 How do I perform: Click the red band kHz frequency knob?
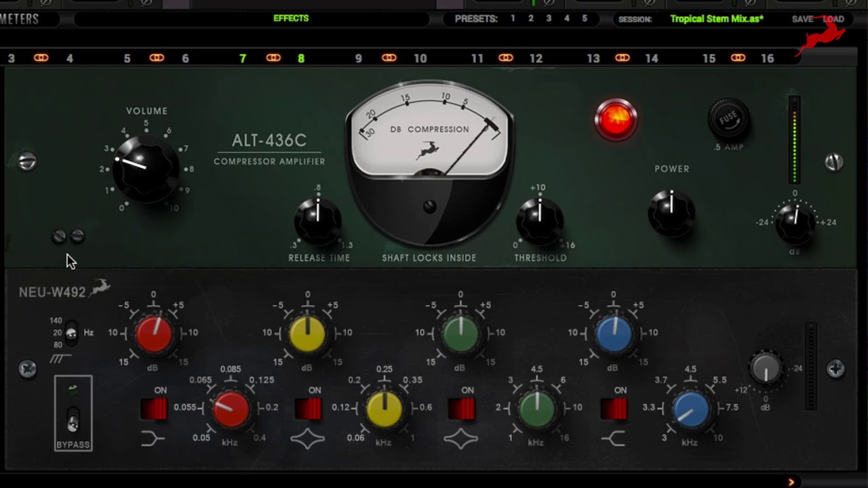point(231,409)
